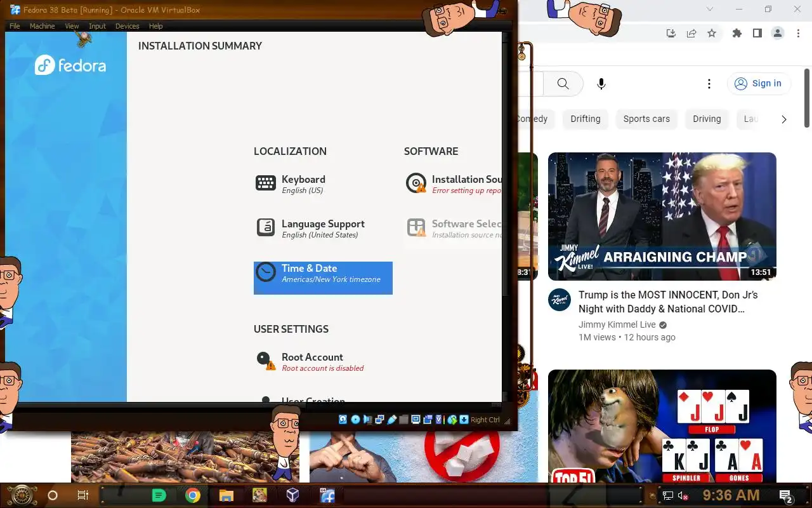This screenshot has width=812, height=508.
Task: Click the Task View taskbar button
Action: [x=83, y=495]
